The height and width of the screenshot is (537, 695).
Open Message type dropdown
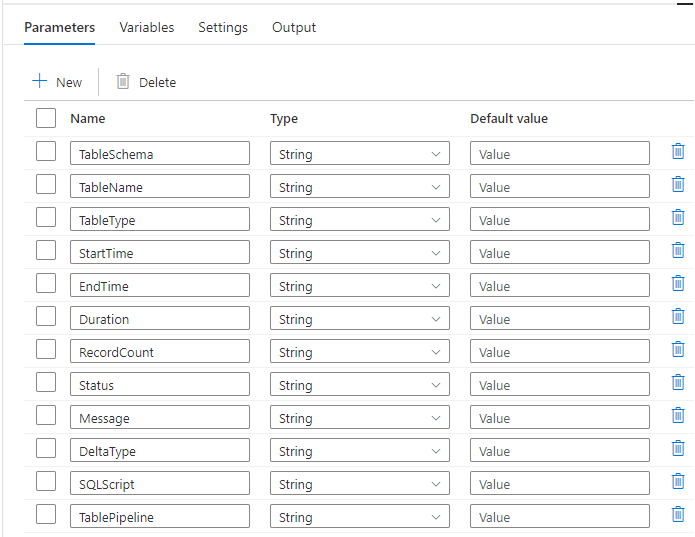click(359, 418)
